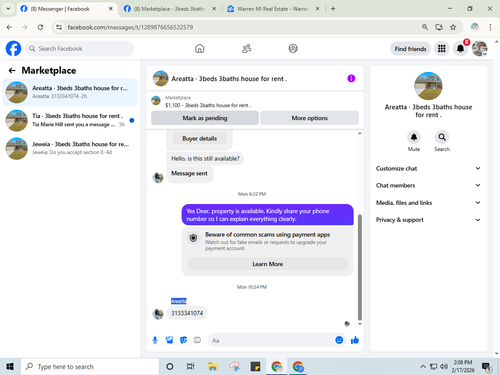Image resolution: width=500 pixels, height=375 pixels.
Task: Open the notifications bell icon
Action: click(460, 49)
